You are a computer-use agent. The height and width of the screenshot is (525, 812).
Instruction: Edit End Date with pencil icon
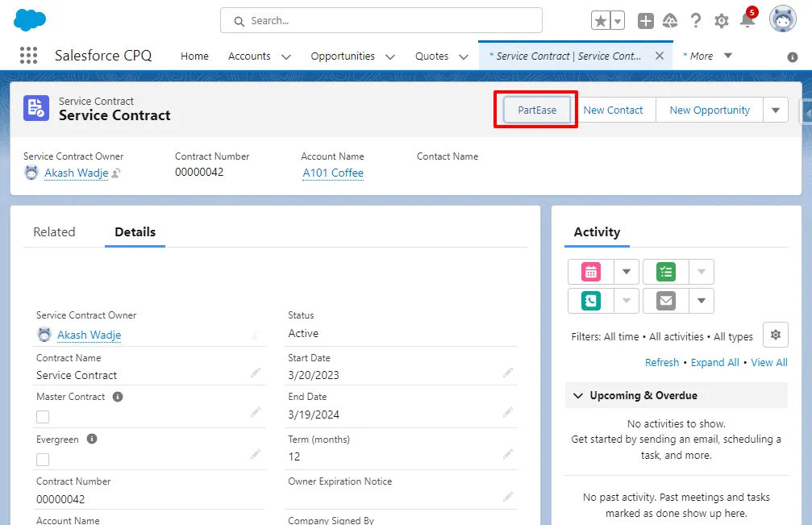507,412
